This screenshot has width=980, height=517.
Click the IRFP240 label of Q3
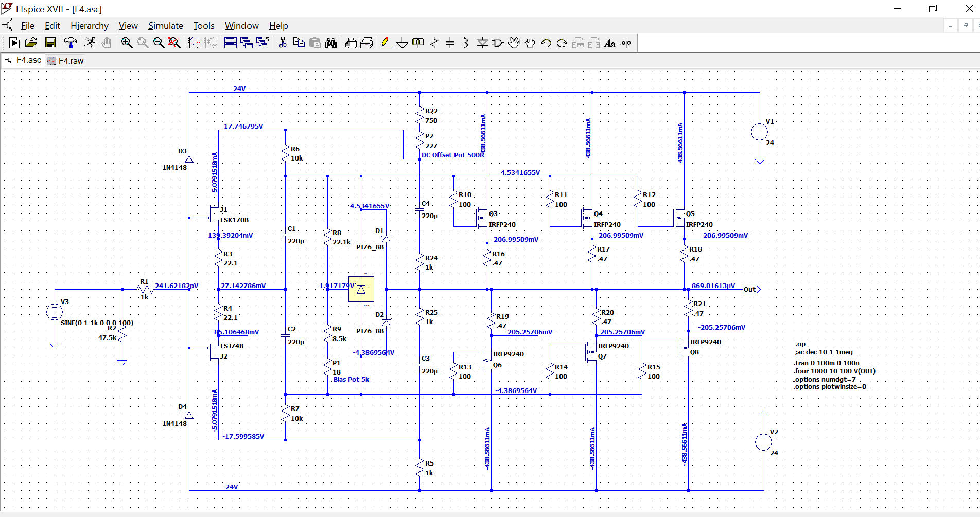[x=502, y=224]
